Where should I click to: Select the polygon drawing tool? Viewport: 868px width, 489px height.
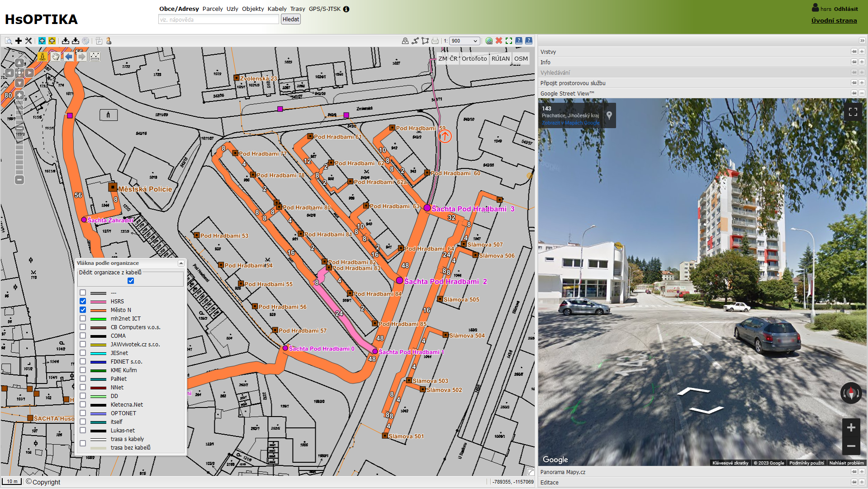point(425,41)
